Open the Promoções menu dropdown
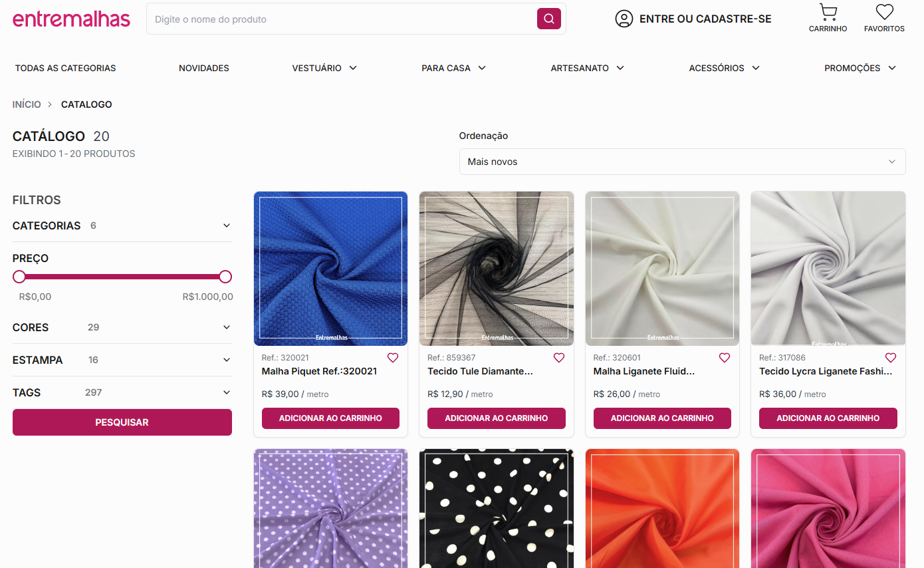Screen dimensions: 924x568 pyautogui.click(x=860, y=68)
